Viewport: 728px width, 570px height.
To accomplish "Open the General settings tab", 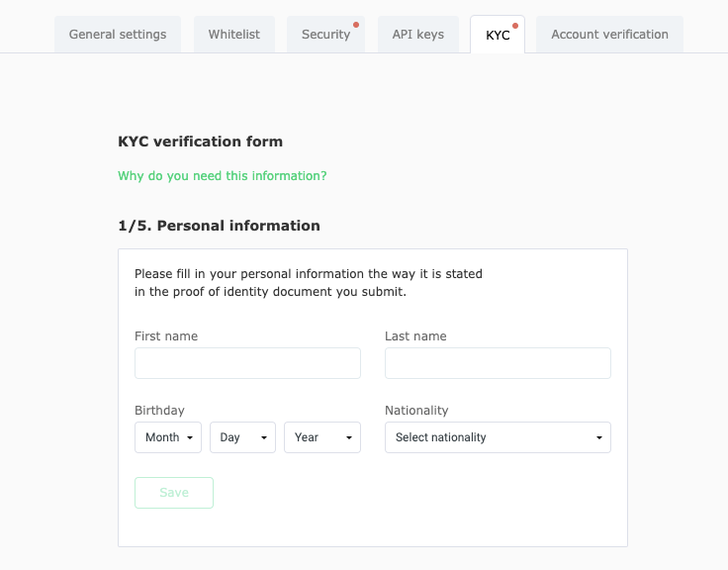I will tap(118, 35).
